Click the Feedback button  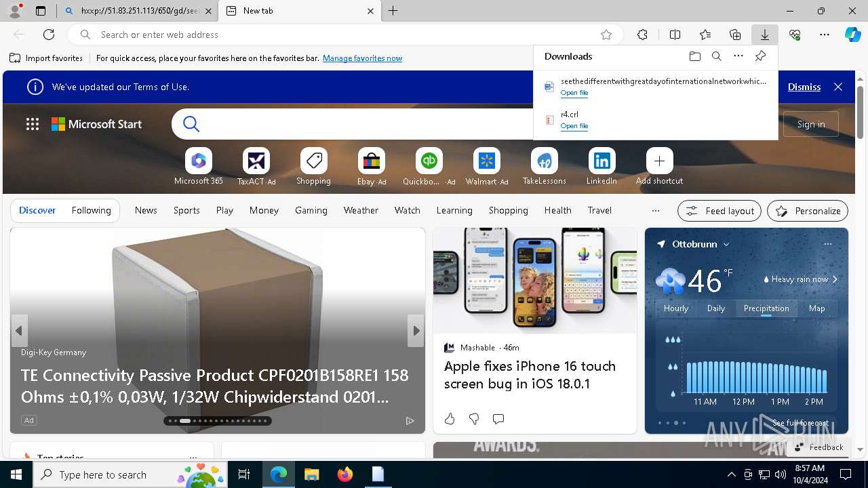[819, 447]
